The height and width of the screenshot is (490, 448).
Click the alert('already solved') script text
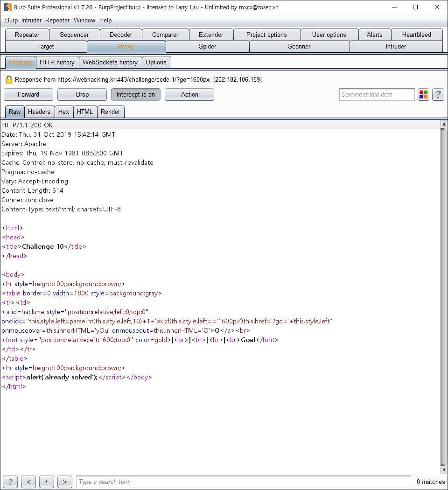tap(62, 377)
